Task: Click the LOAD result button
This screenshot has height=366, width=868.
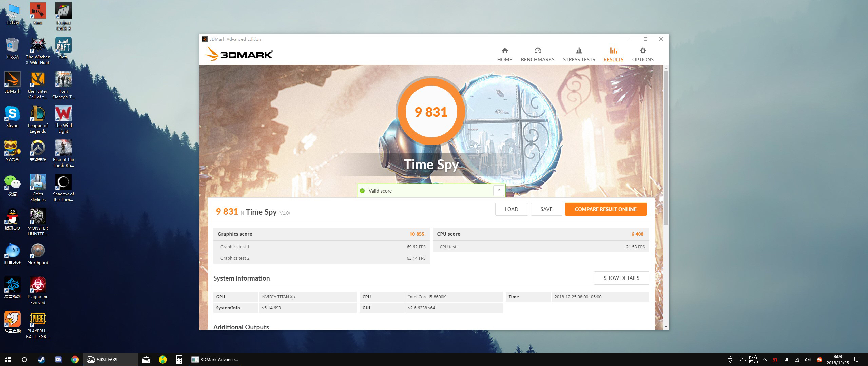Action: pyautogui.click(x=511, y=209)
